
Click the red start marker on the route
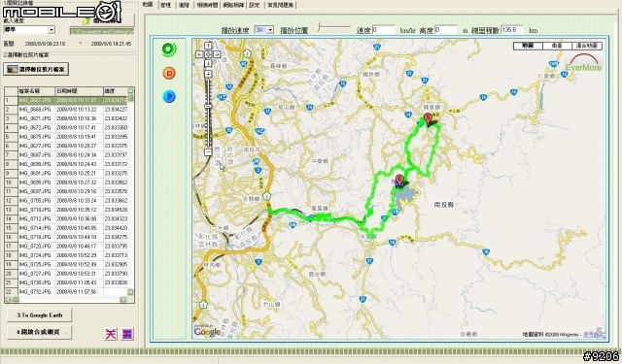click(x=428, y=118)
